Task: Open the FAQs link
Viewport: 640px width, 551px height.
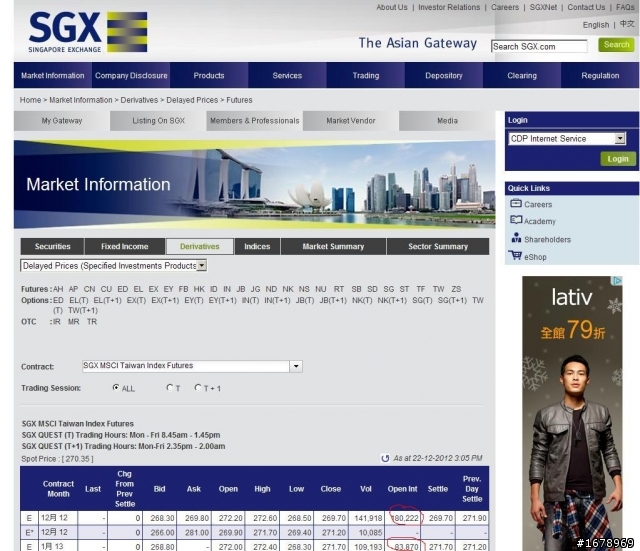Action: [625, 7]
